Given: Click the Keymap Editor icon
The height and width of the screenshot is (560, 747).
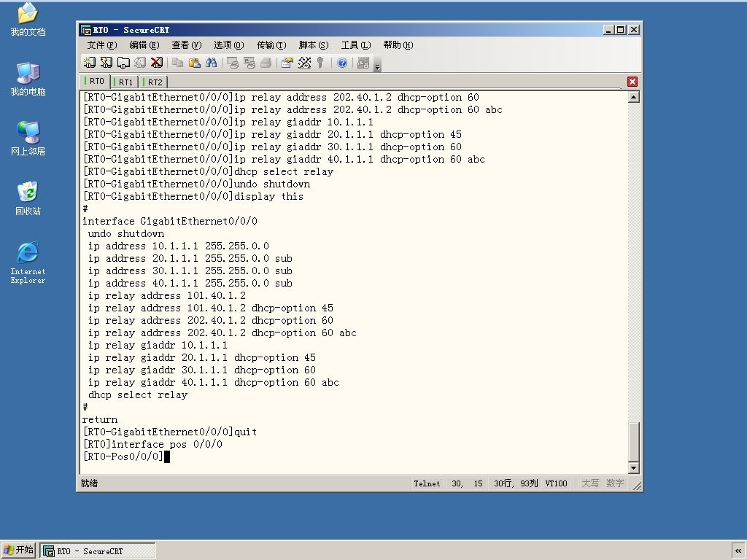Looking at the screenshot, I should point(304,63).
